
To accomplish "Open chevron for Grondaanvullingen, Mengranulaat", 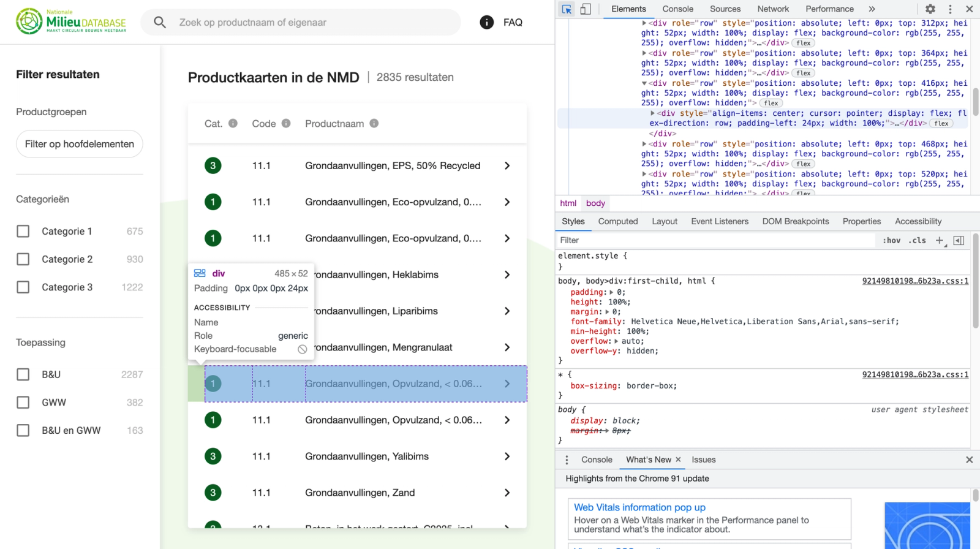I will tap(507, 347).
